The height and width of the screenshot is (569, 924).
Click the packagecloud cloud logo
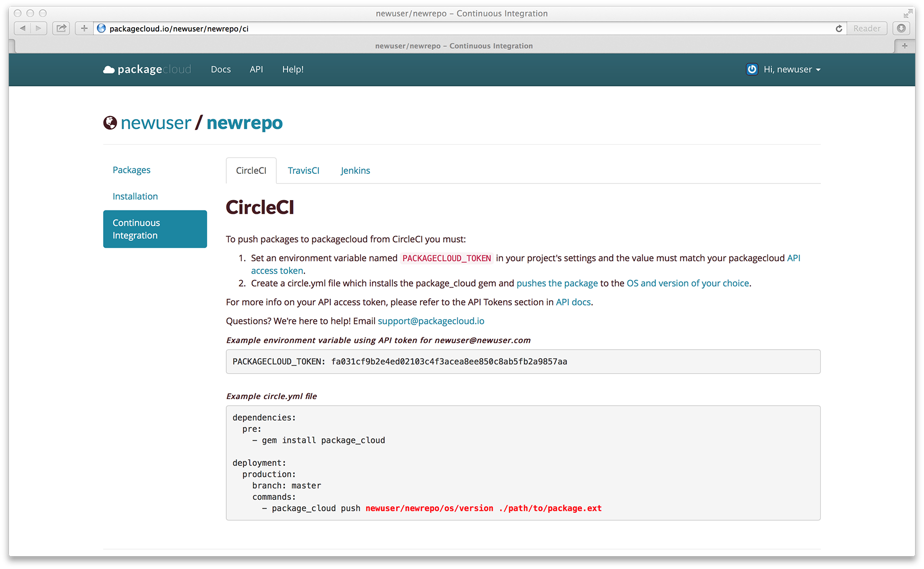(147, 70)
